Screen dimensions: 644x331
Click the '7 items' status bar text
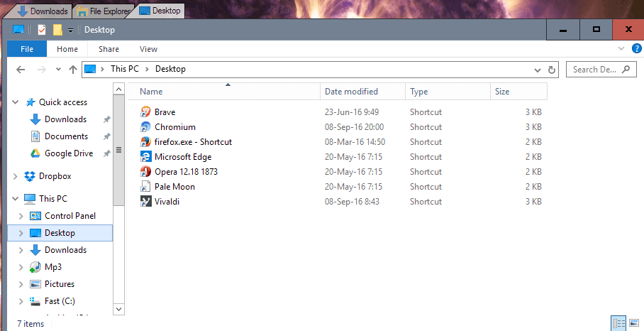pyautogui.click(x=30, y=324)
